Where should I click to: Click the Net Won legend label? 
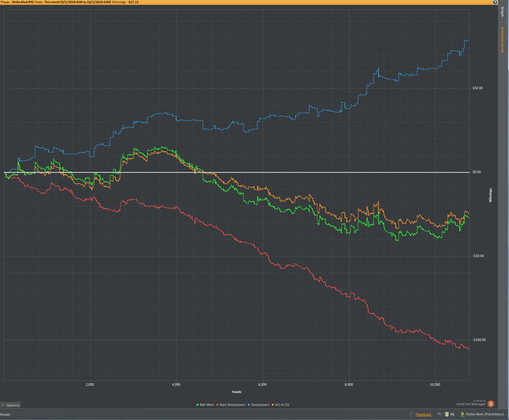(207, 405)
